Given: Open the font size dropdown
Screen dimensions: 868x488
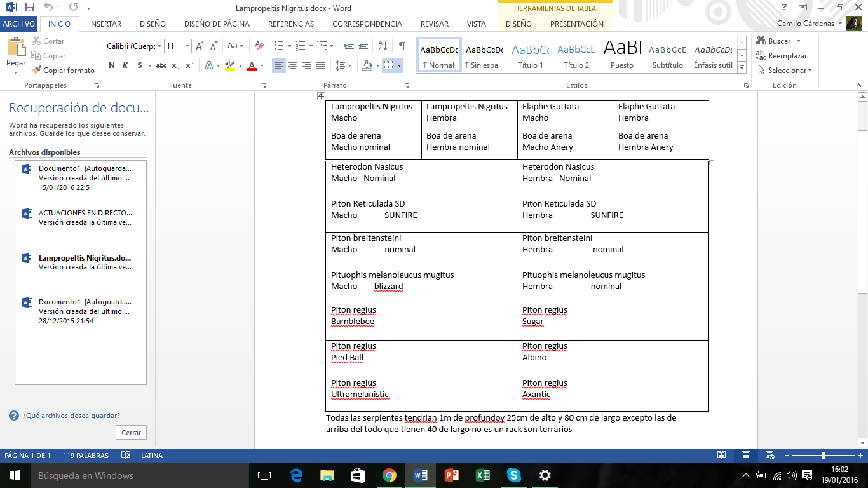Looking at the screenshot, I should pos(187,46).
